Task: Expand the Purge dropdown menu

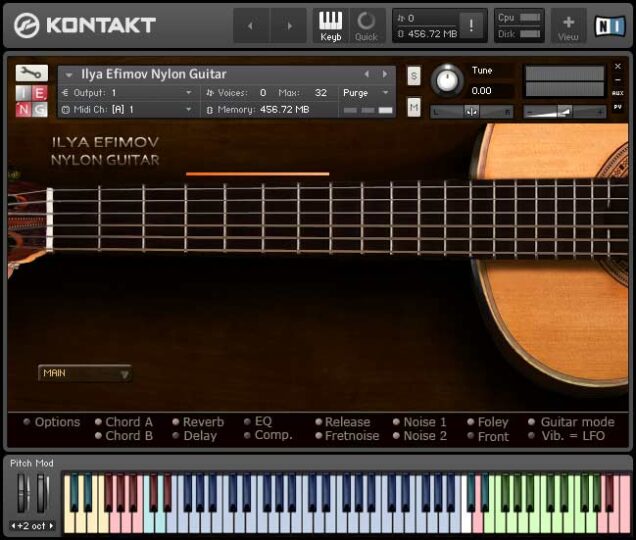Action: [366, 93]
